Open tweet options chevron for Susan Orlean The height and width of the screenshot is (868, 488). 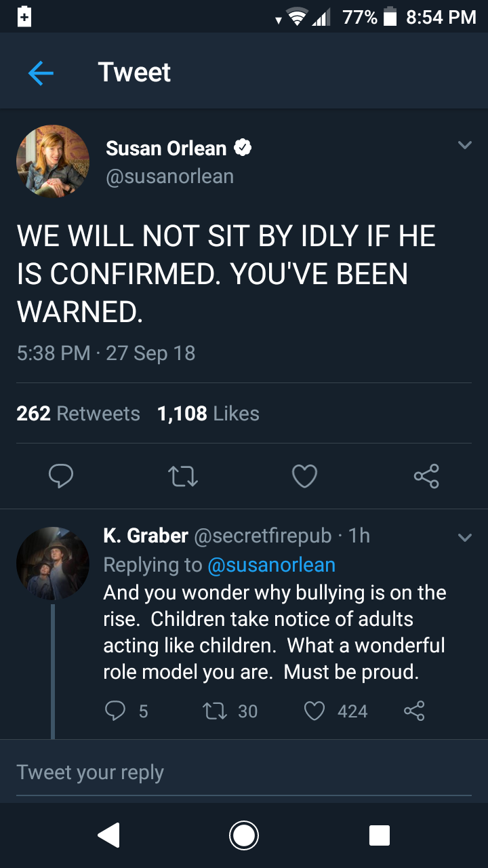pyautogui.click(x=464, y=145)
